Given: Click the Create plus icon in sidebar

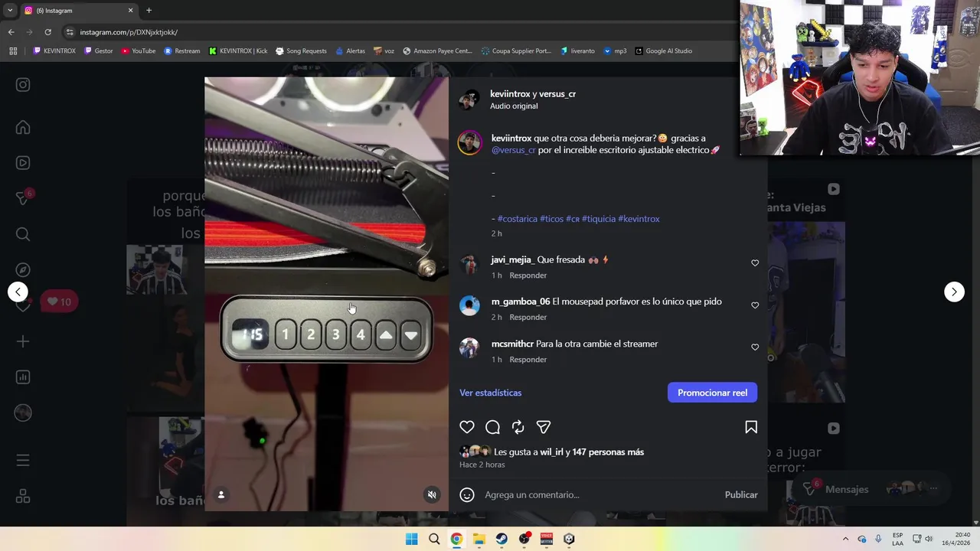Looking at the screenshot, I should coord(23,341).
